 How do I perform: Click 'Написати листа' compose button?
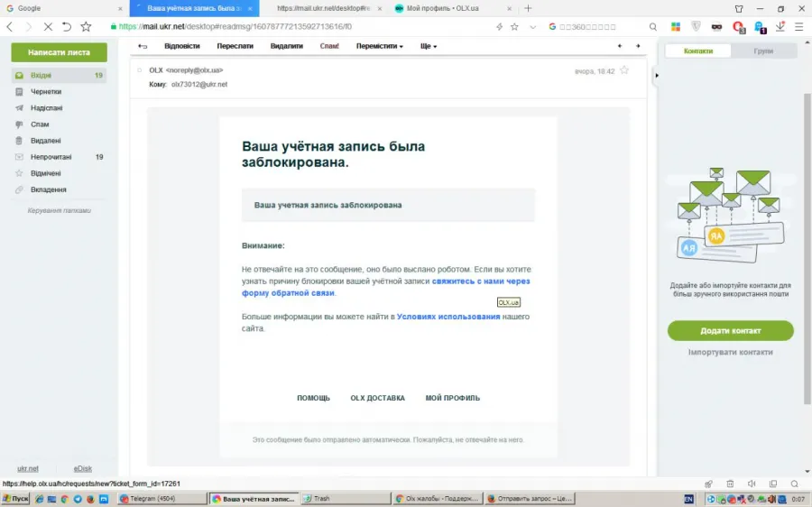tap(59, 52)
